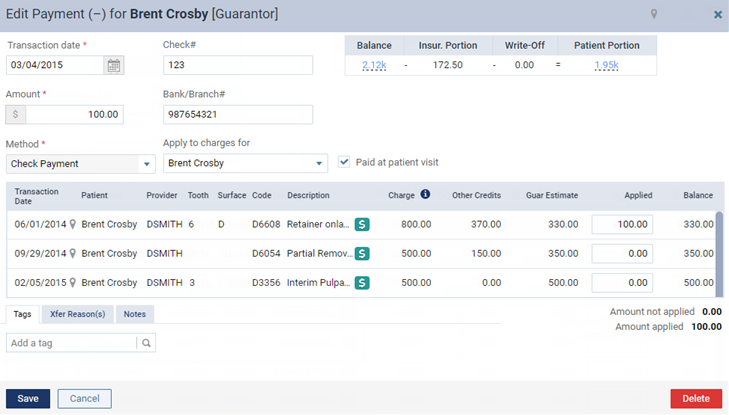Click the location pin icon in header
729x415 pixels.
tap(654, 15)
